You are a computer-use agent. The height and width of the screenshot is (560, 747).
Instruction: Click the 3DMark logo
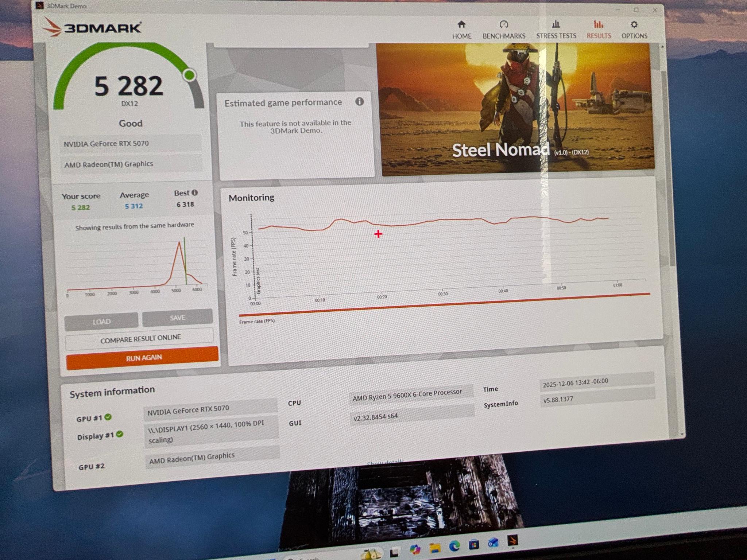click(x=92, y=27)
